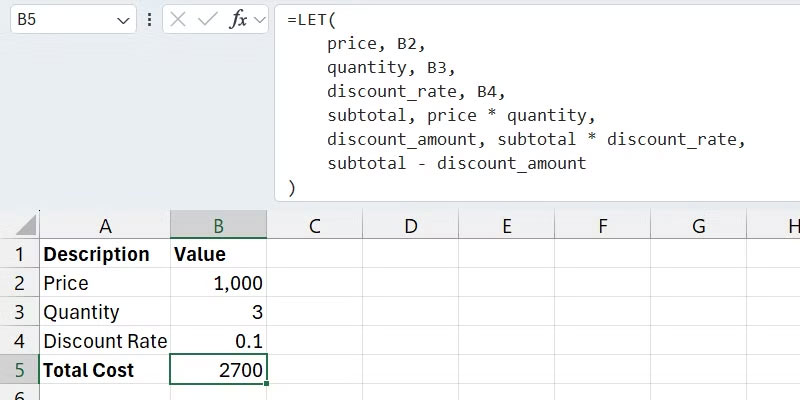Select the Total Cost result 2700
The width and height of the screenshot is (800, 400).
(218, 370)
